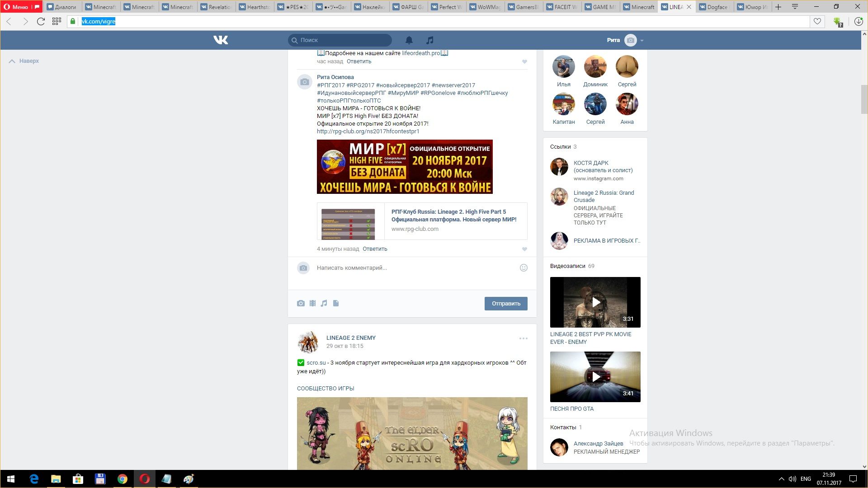Click the VK logo in header
The image size is (868, 488).
[x=221, y=40]
